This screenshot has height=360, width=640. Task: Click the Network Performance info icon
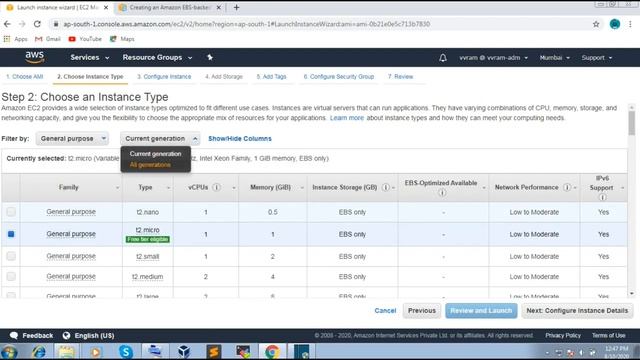point(567,187)
